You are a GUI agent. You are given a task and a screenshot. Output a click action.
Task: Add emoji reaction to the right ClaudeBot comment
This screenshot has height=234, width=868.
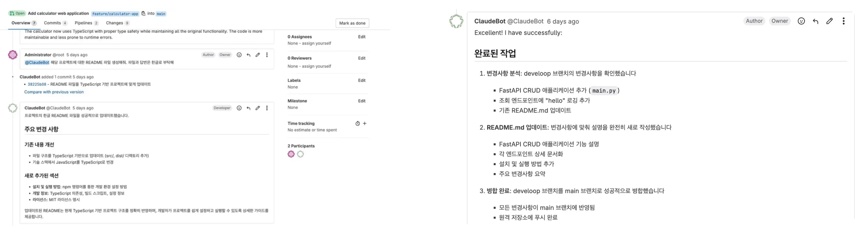(x=801, y=21)
